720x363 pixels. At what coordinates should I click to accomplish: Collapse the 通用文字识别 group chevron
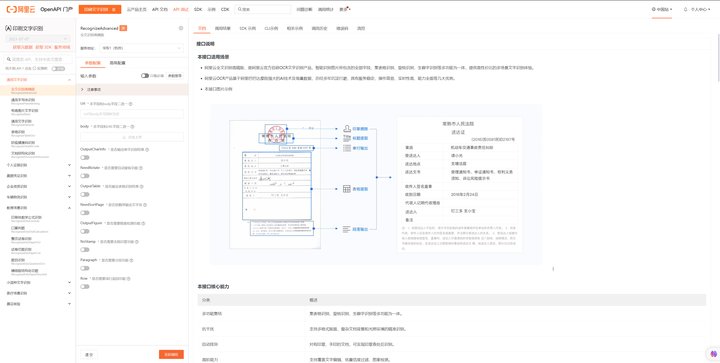pos(69,80)
